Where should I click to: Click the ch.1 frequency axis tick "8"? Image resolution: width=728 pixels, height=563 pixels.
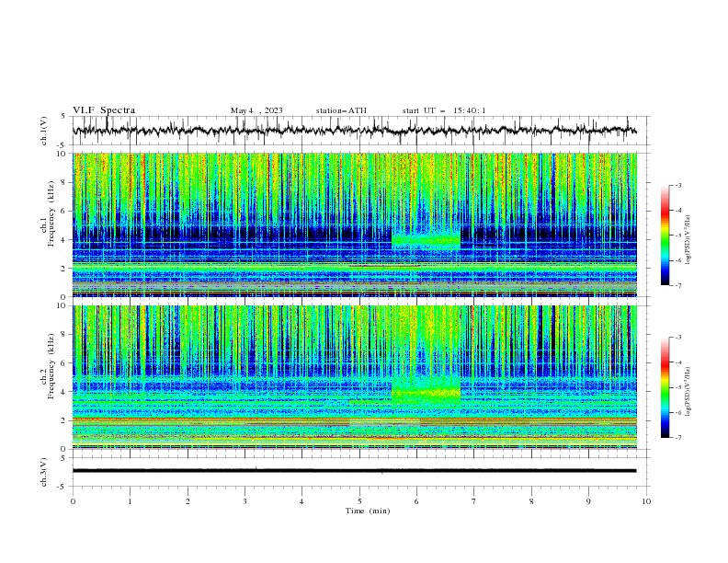tap(65, 182)
